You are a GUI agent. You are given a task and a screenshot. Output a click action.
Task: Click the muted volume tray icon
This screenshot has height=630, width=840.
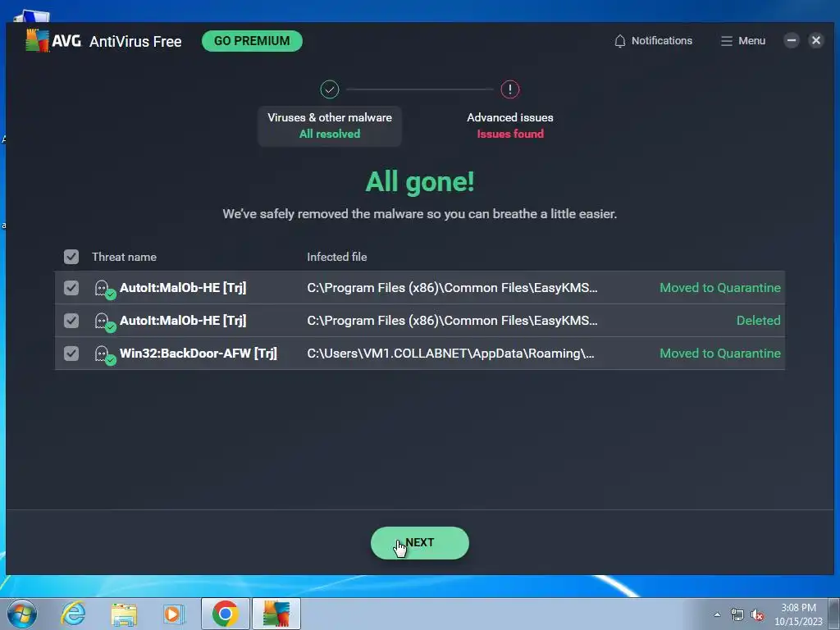[x=757, y=615]
